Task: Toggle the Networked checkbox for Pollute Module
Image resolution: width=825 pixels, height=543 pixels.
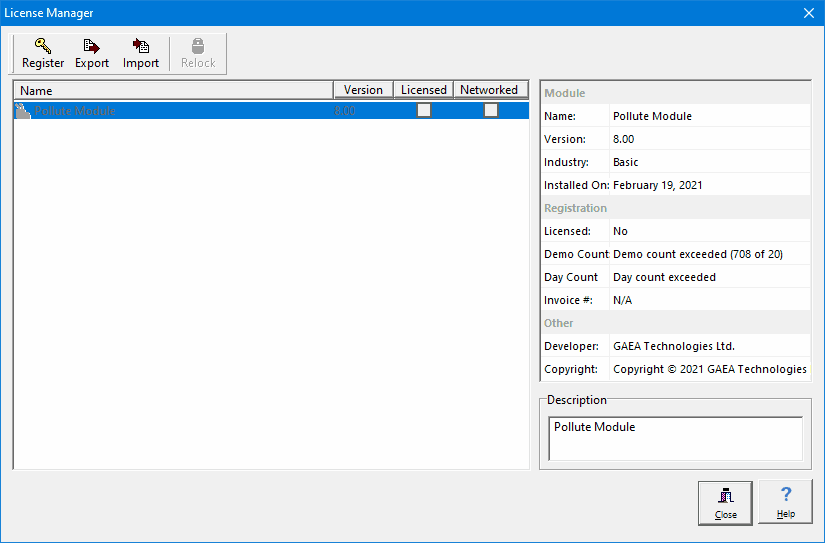Action: [x=491, y=110]
